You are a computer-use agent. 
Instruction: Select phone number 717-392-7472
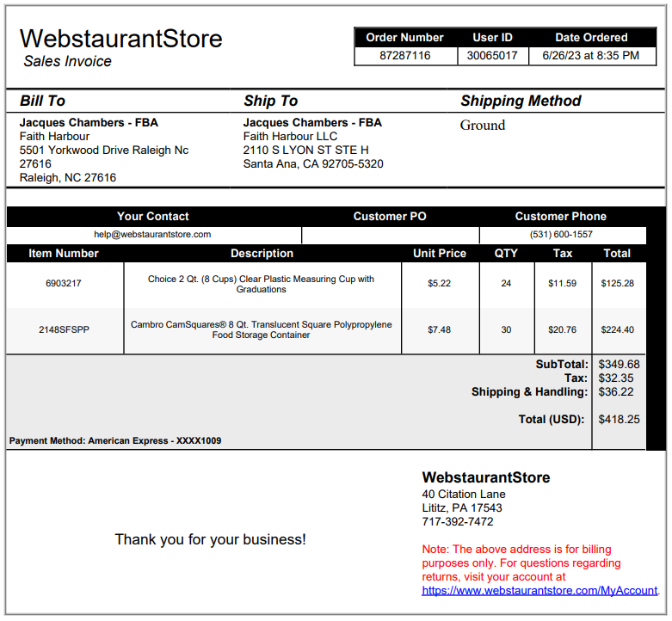tap(458, 521)
